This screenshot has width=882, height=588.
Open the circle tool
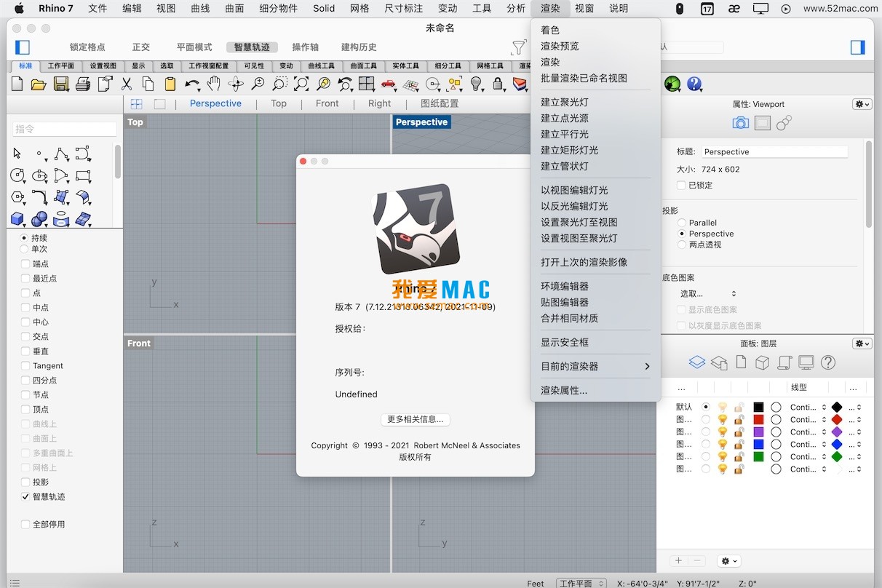[x=17, y=175]
